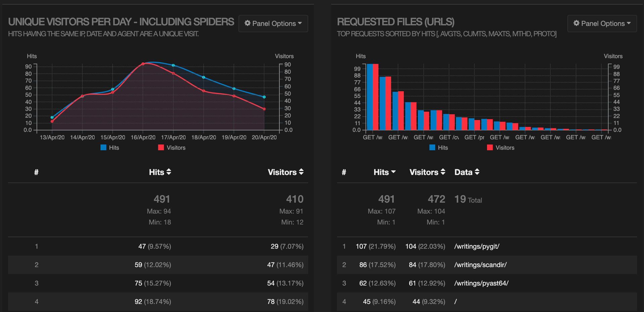
Task: Click the sort icon on Requested Files Visitors column
Action: click(443, 172)
